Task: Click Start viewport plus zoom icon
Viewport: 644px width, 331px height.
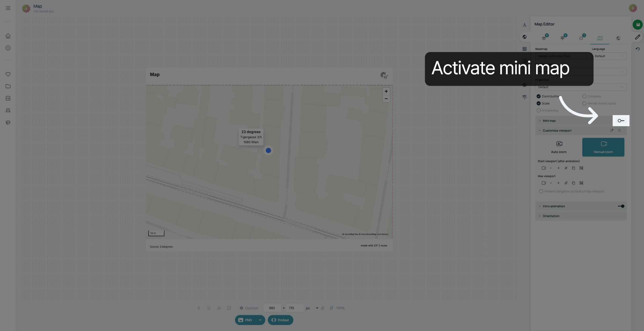Action: point(558,168)
